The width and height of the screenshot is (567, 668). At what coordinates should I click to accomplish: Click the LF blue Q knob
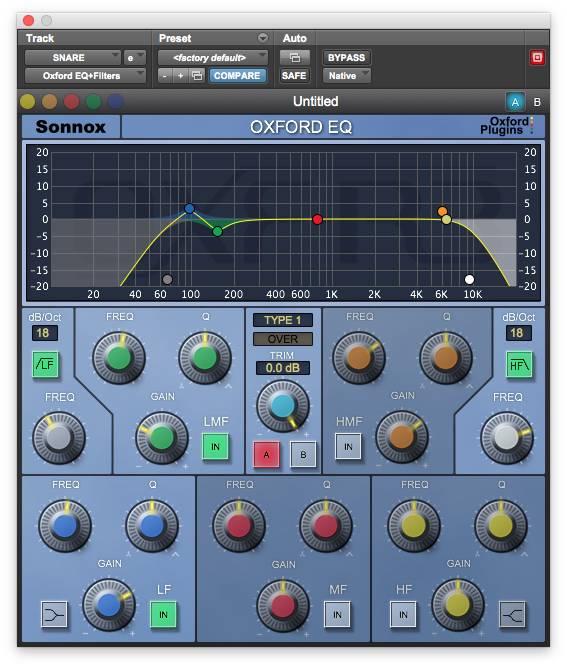point(152,526)
